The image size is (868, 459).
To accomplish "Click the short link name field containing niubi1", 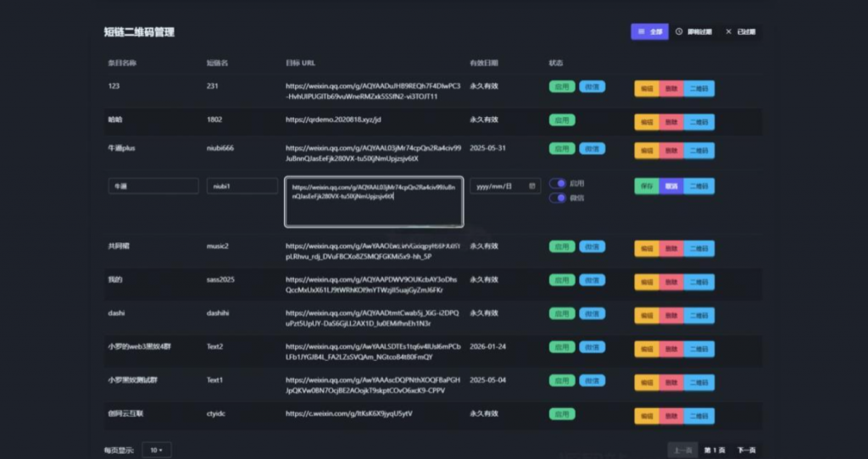I will pyautogui.click(x=242, y=186).
